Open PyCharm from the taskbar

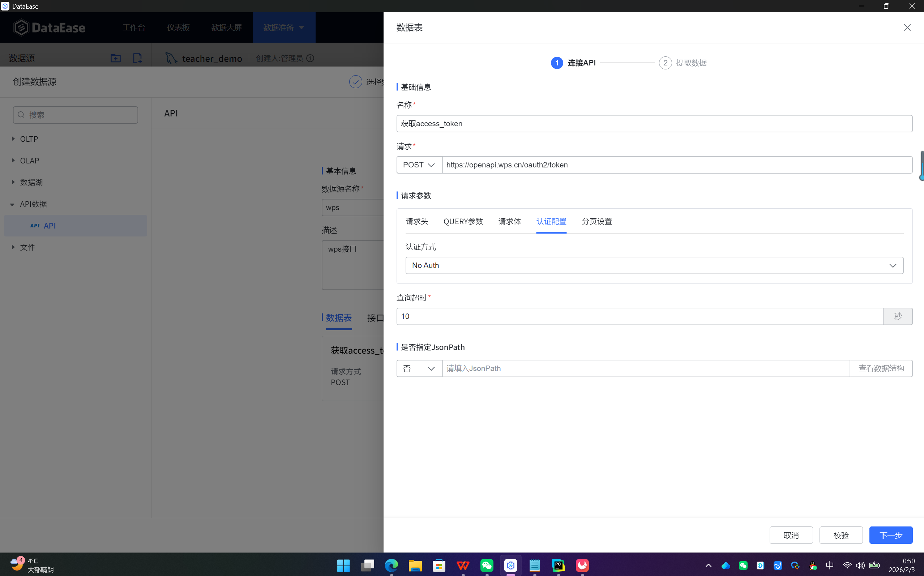click(x=559, y=566)
